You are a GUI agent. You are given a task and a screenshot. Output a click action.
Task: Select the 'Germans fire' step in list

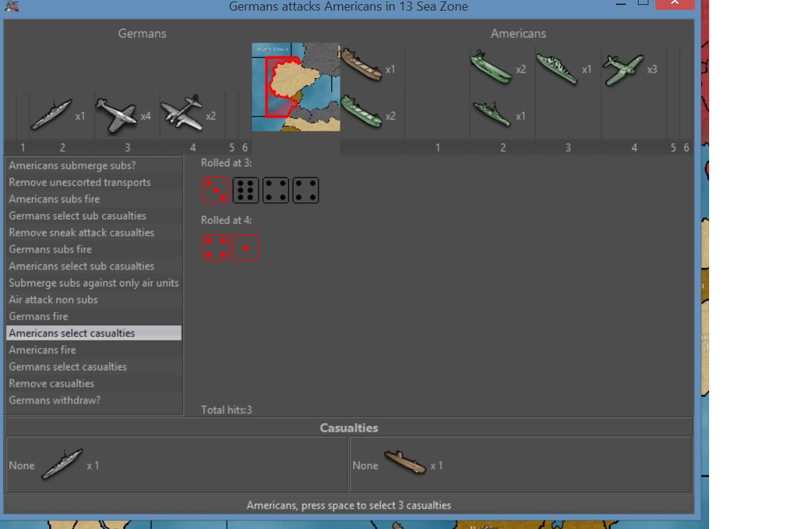[94, 317]
